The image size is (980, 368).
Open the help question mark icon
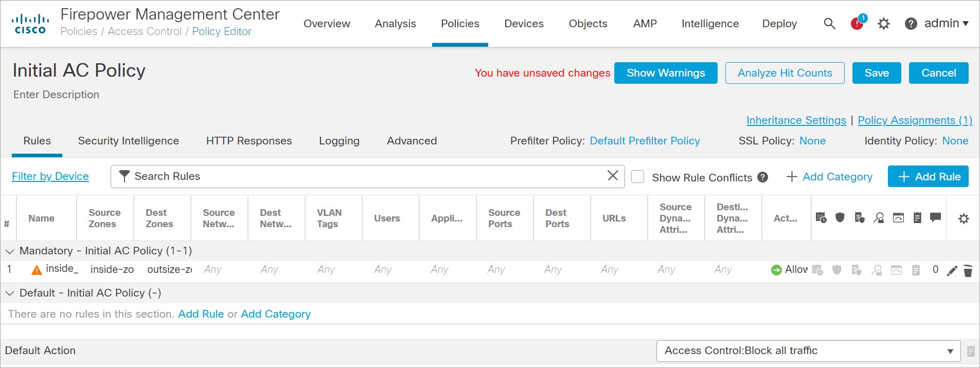[x=911, y=24]
